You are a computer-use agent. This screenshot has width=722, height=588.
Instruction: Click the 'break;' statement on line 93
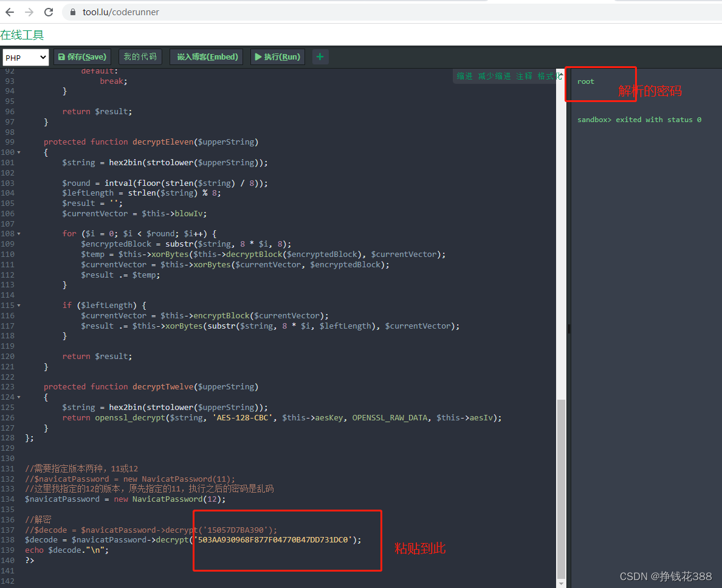(114, 81)
